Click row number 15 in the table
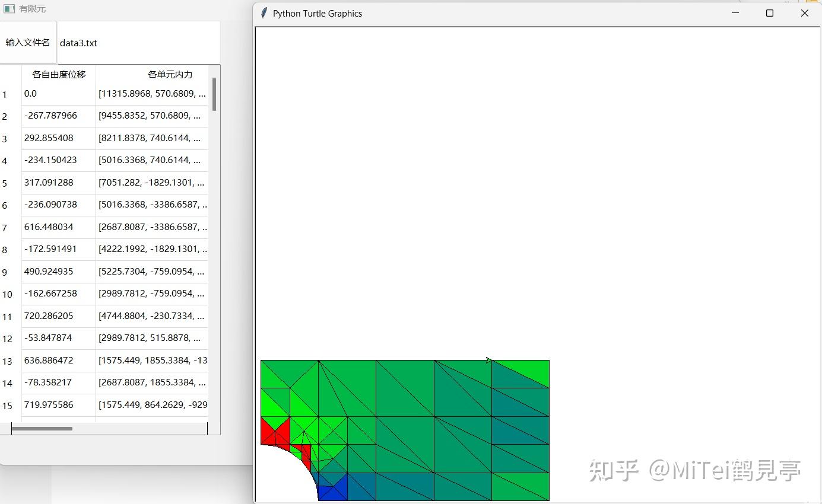822x504 pixels. 7,406
